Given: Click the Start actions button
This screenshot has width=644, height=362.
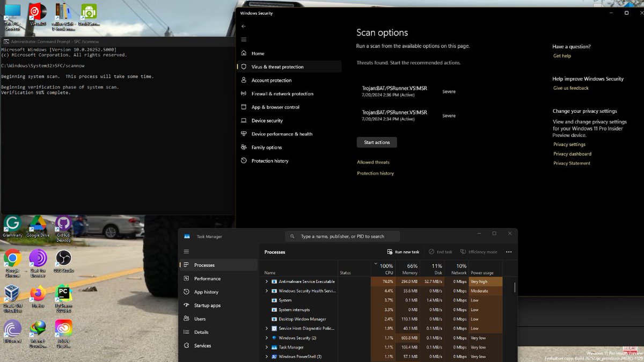Looking at the screenshot, I should (377, 142).
